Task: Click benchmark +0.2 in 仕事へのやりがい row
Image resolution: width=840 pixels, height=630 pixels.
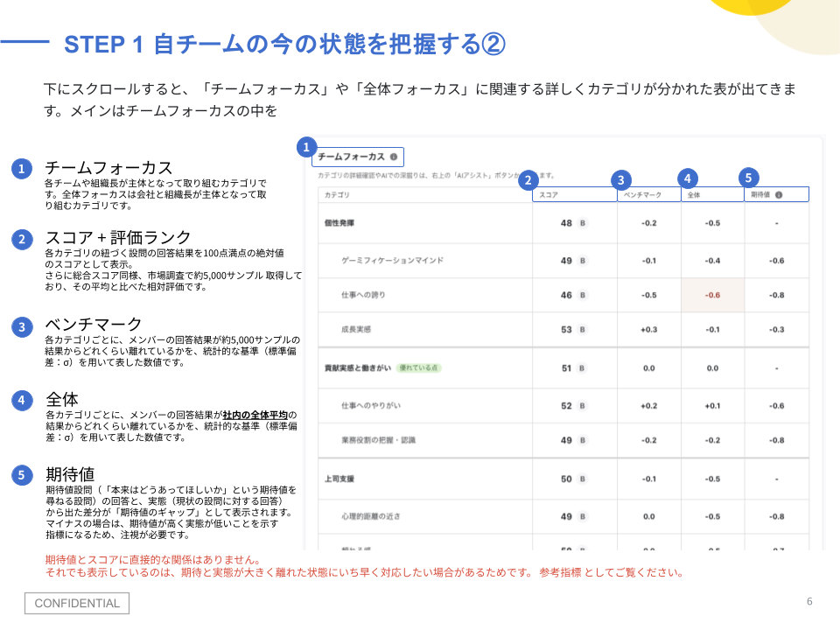Action: (x=648, y=406)
